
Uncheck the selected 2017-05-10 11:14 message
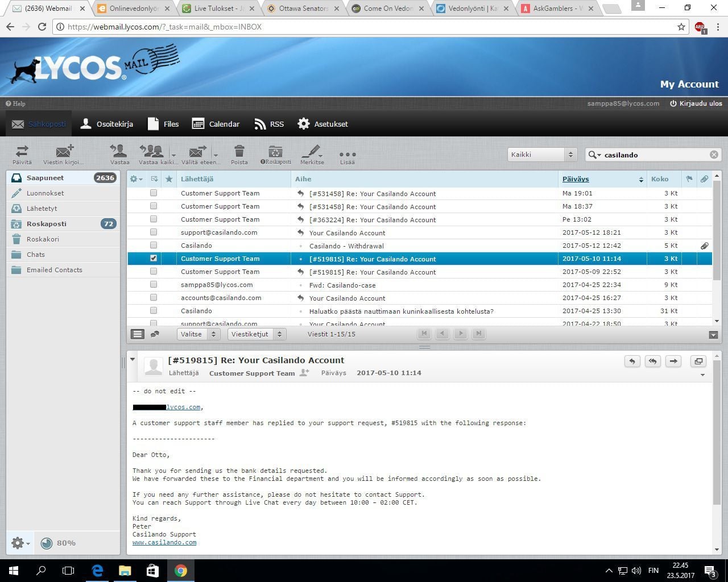(x=154, y=259)
